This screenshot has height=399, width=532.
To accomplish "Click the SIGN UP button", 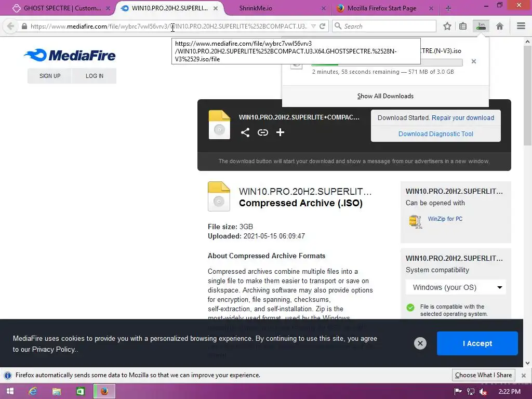I will click(x=50, y=76).
